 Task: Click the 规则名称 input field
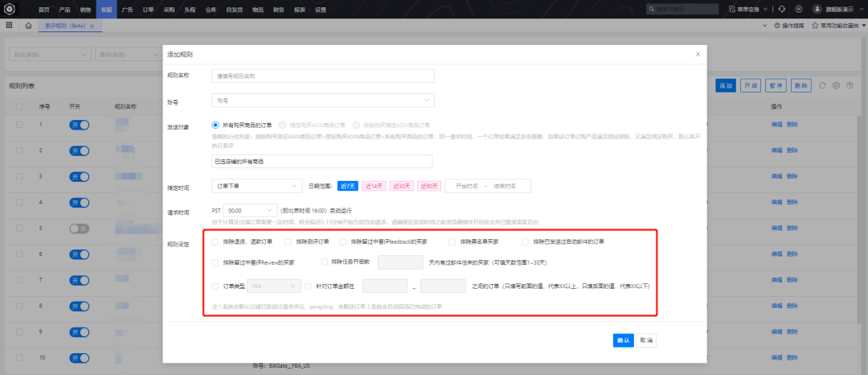tap(323, 76)
